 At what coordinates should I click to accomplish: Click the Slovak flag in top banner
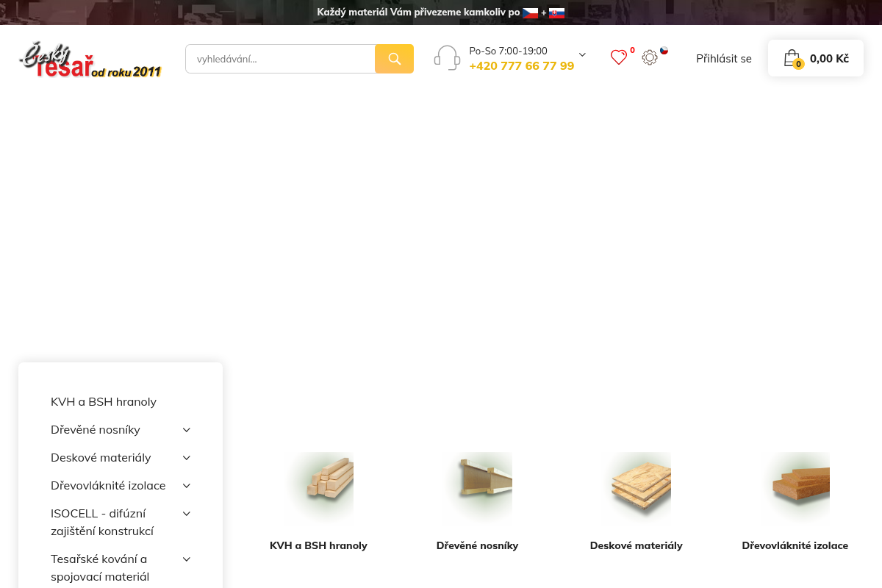556,12
